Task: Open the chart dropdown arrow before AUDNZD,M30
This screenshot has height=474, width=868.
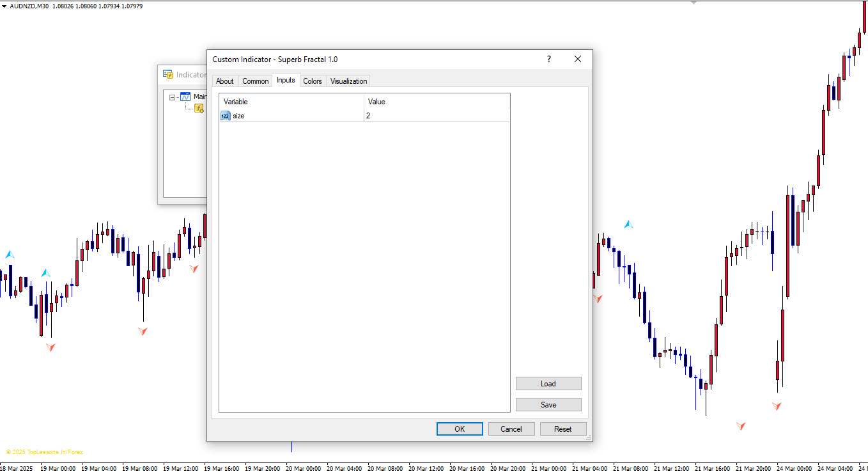Action: point(4,6)
